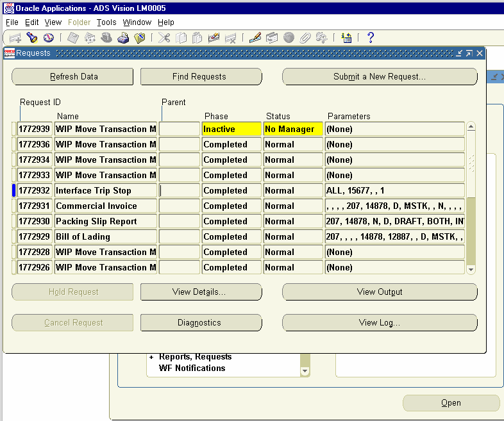This screenshot has width=504, height=421.
Task: Click Parent field of request 1772932
Action: (180, 190)
